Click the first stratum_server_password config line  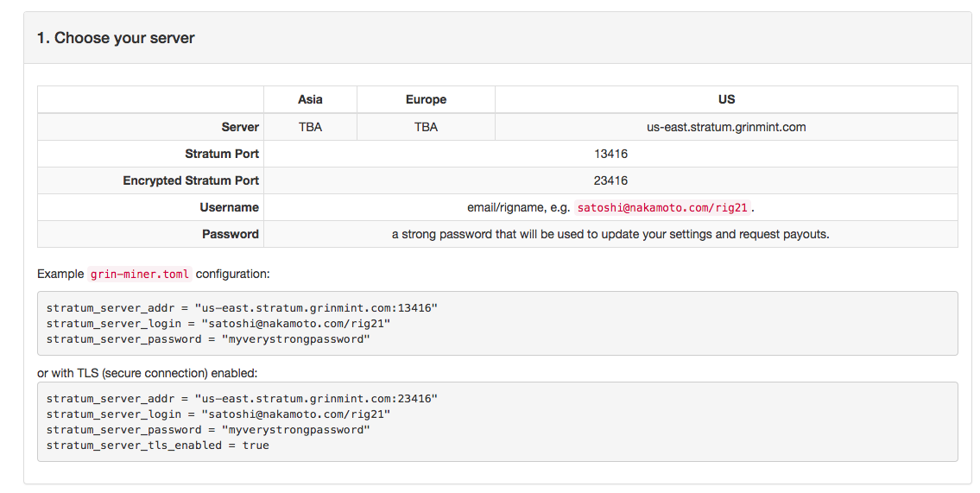click(208, 339)
